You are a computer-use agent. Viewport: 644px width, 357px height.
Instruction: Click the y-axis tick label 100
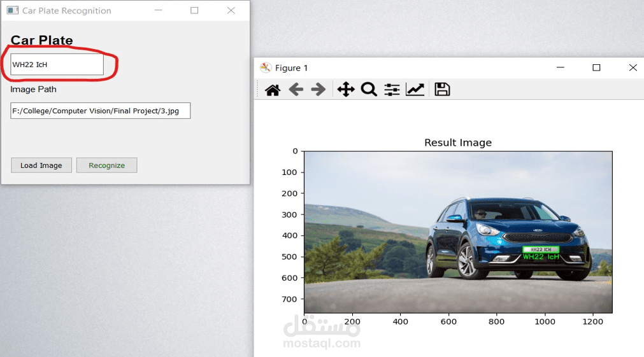[289, 172]
